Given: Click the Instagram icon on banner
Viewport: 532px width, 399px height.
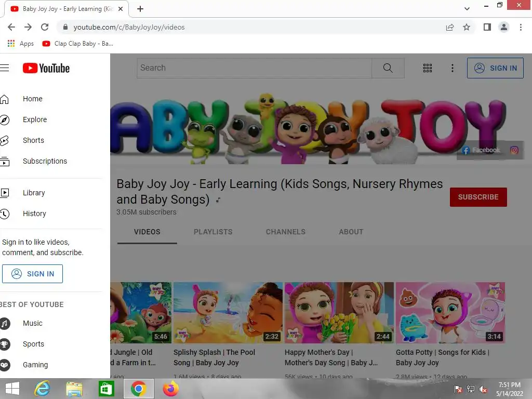Looking at the screenshot, I should (x=514, y=150).
